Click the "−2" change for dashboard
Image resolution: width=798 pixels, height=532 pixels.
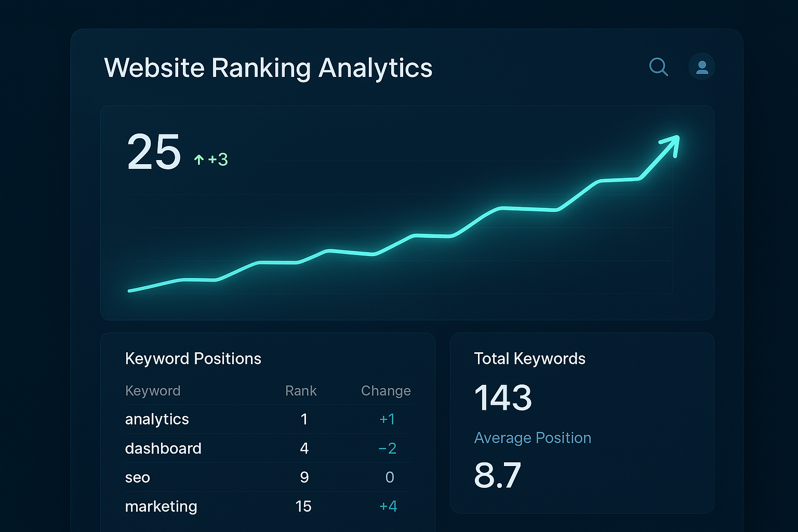coord(388,448)
